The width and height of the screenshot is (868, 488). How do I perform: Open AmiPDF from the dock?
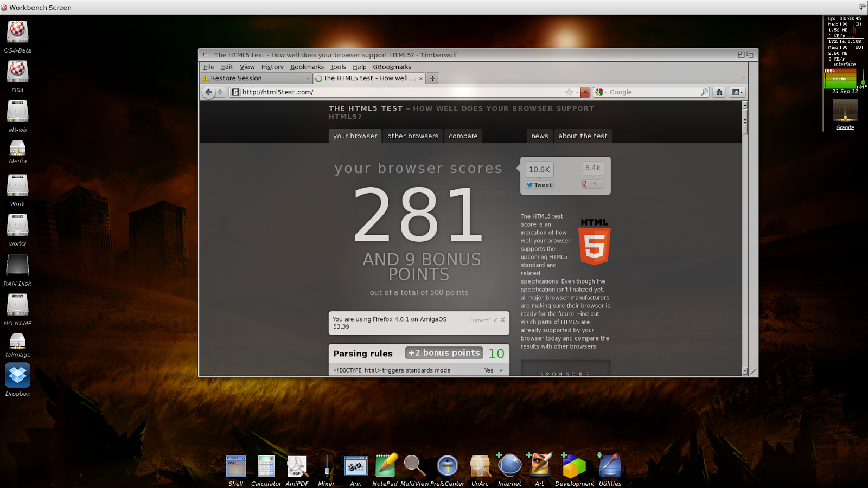[x=297, y=466]
